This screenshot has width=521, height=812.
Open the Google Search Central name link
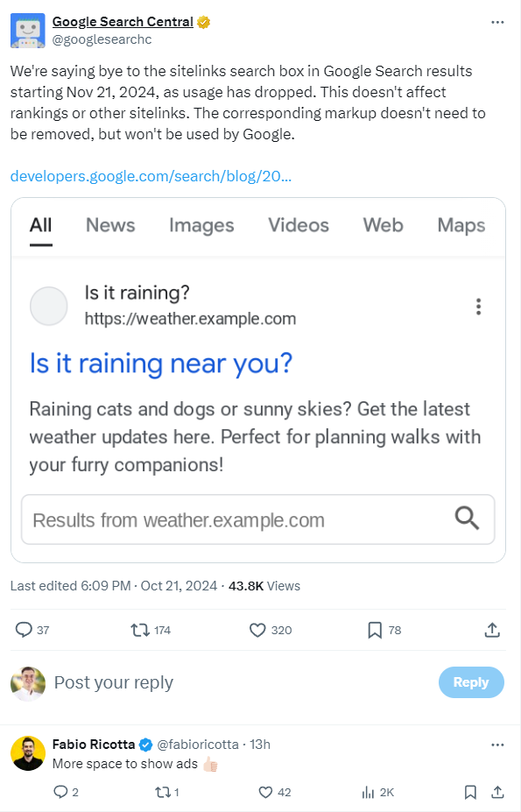click(123, 22)
